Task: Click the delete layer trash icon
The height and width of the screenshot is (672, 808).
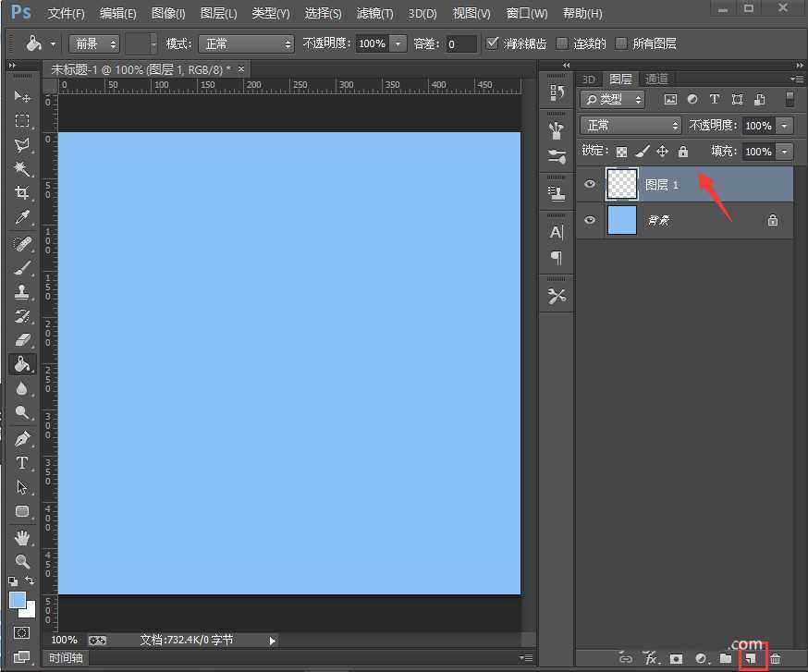Action: [776, 658]
